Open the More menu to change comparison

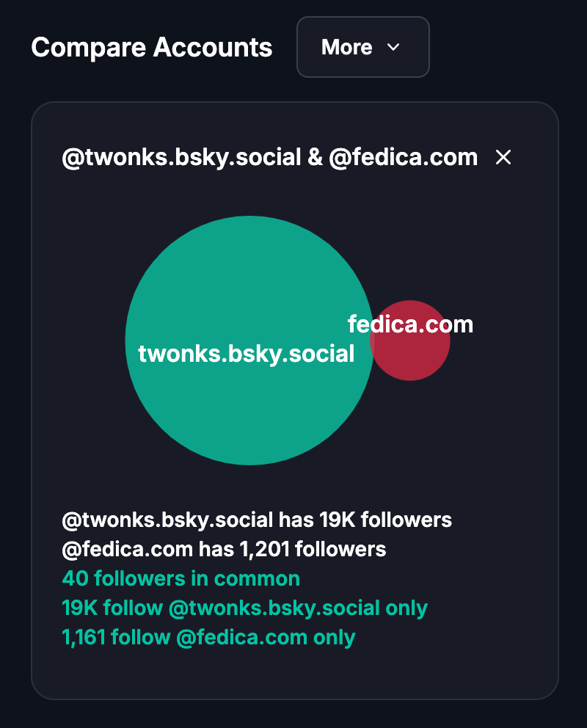362,47
